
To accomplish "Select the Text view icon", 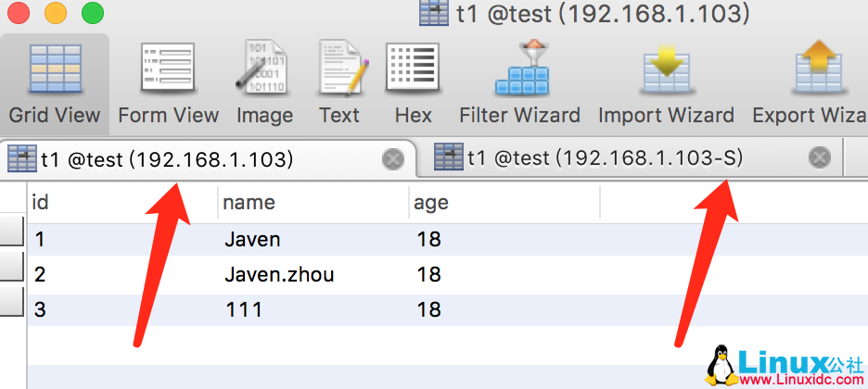I will click(x=339, y=85).
